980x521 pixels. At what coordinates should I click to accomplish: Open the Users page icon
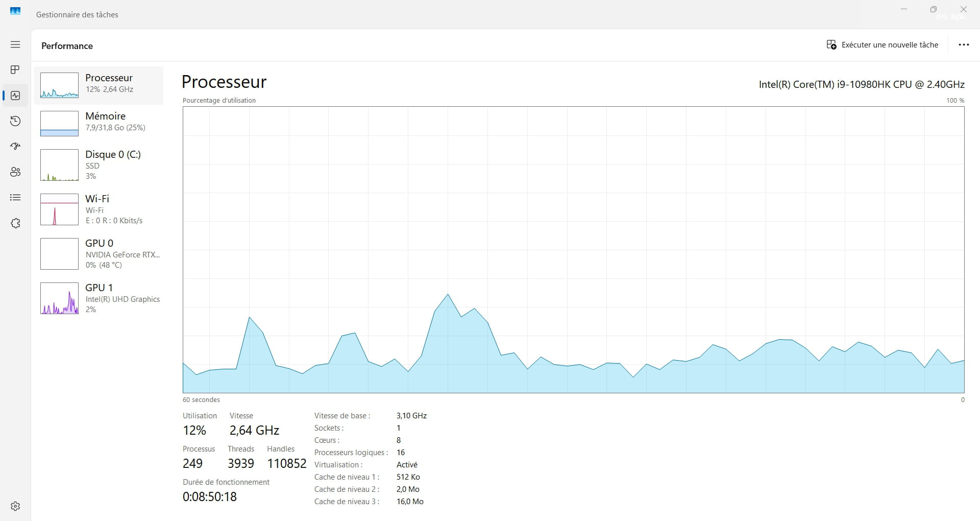click(x=15, y=172)
